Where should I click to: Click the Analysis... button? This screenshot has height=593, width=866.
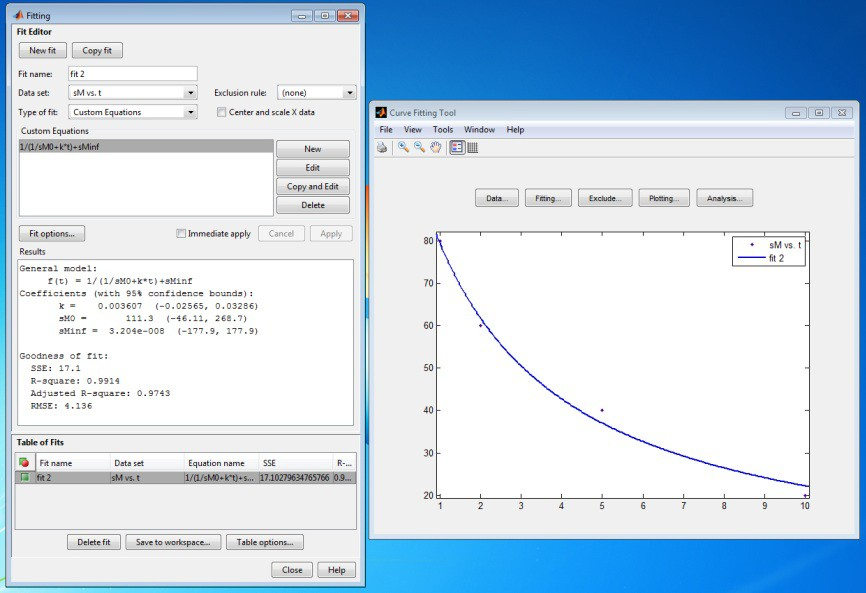click(x=725, y=198)
